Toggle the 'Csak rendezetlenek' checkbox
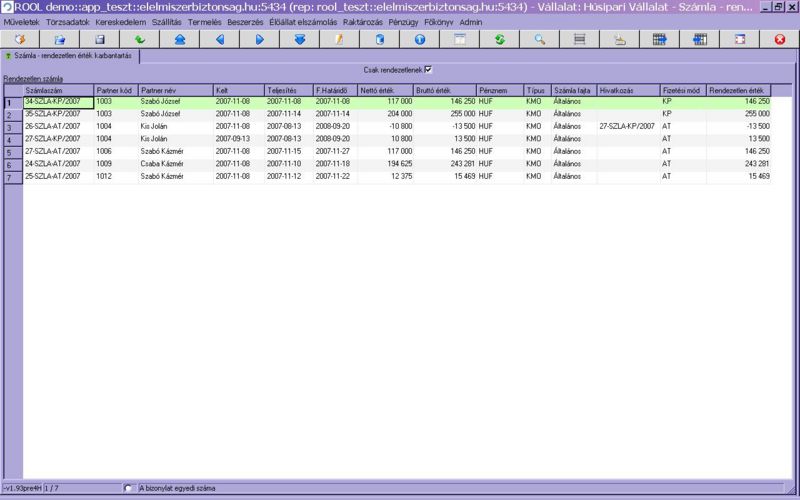Viewport: 800px width, 500px height. coord(428,70)
